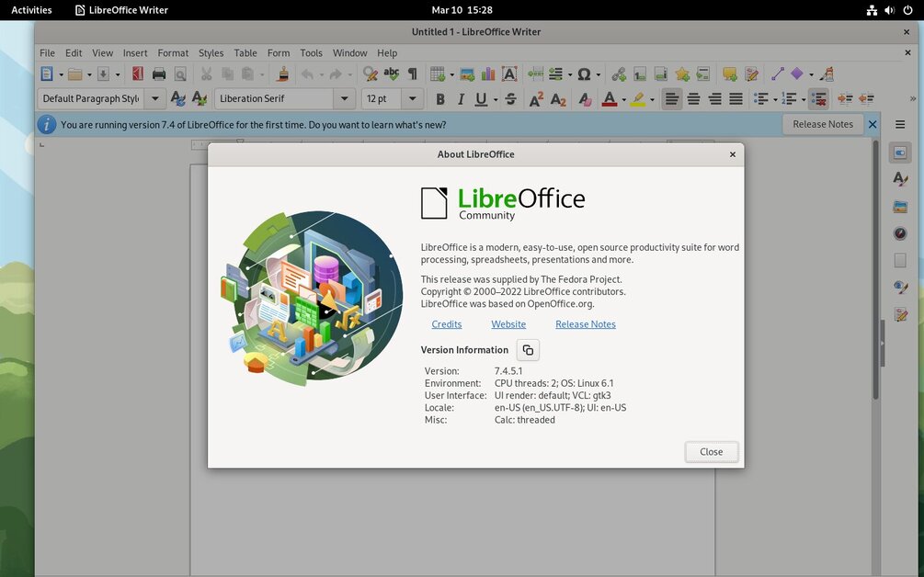Set Align Left paragraph alignment
The width and height of the screenshot is (924, 577).
[672, 99]
